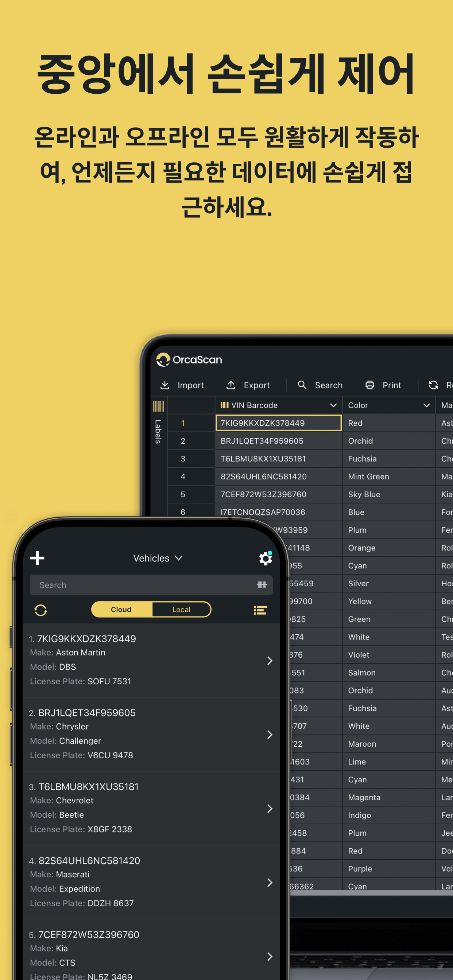Select cell I7ETCNOQZSAP70036 in the table
This screenshot has width=453, height=980.
pyautogui.click(x=279, y=512)
